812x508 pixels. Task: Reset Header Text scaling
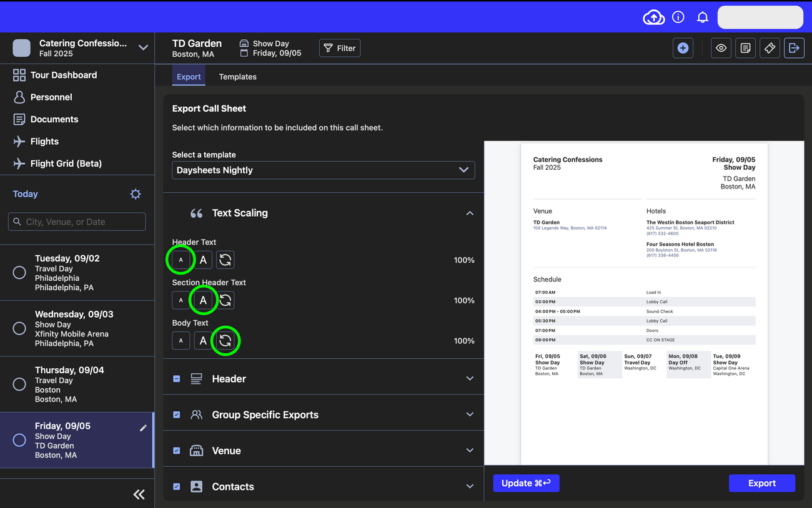[225, 260]
